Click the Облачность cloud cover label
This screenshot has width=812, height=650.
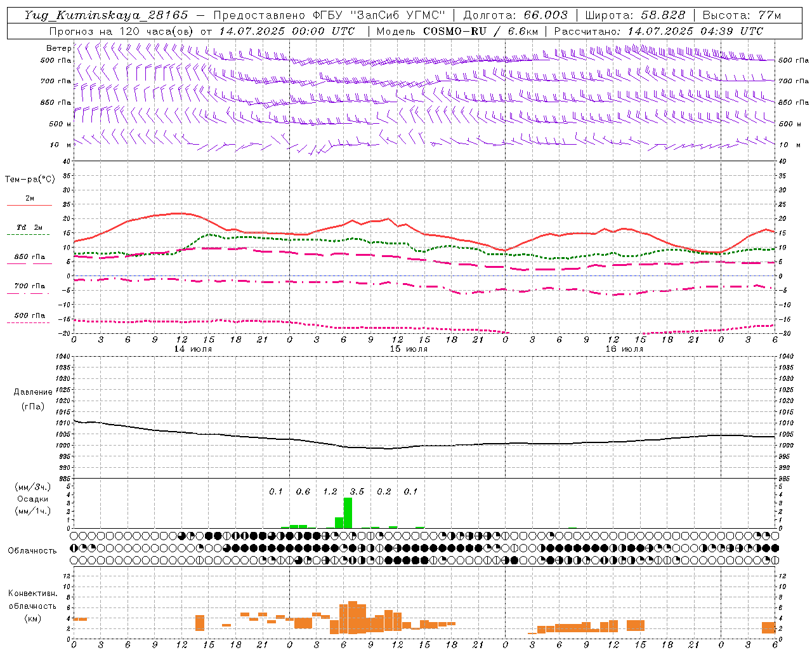[32, 550]
